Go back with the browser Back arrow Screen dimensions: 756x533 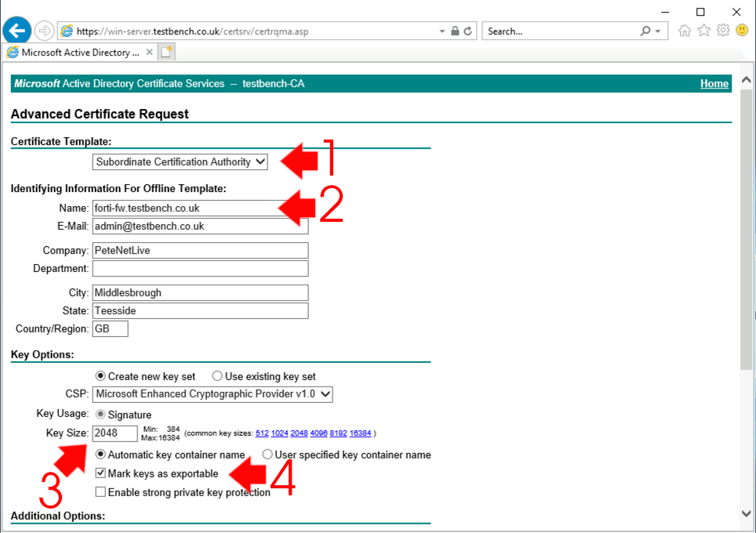[x=17, y=31]
